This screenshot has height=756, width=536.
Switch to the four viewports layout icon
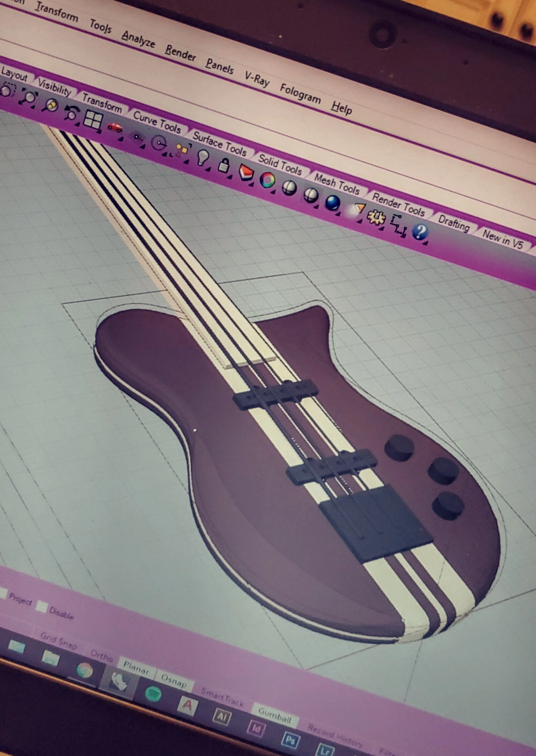(x=92, y=119)
